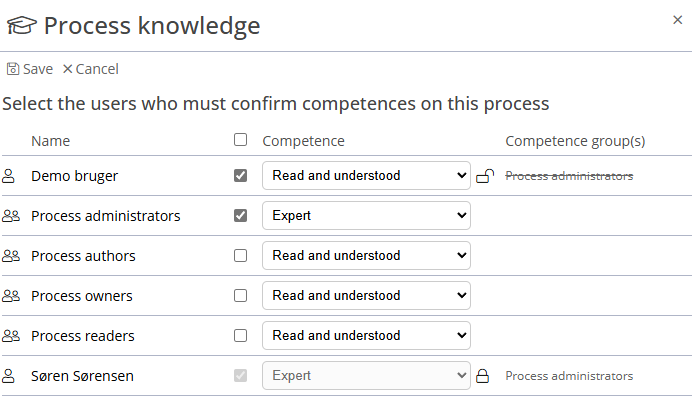Open competence dropdown for Demo bruger

point(366,176)
